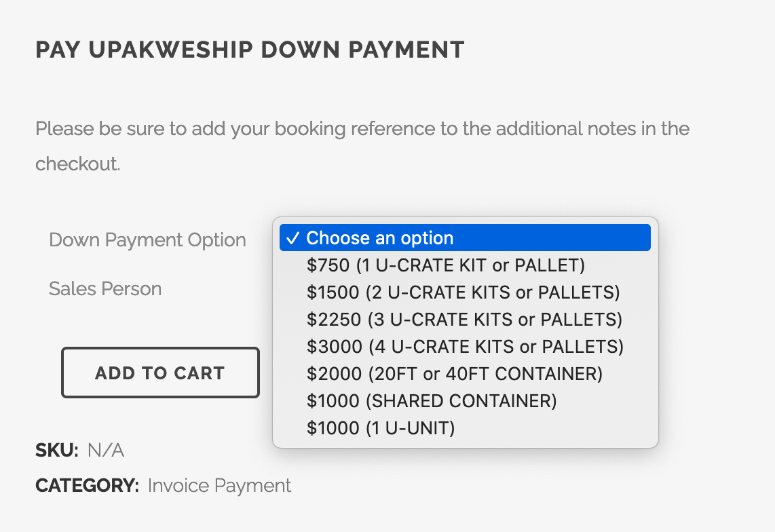This screenshot has height=532, width=775.
Task: Choose the $1500 (2 U-CRATE KITS) option
Action: [463, 292]
